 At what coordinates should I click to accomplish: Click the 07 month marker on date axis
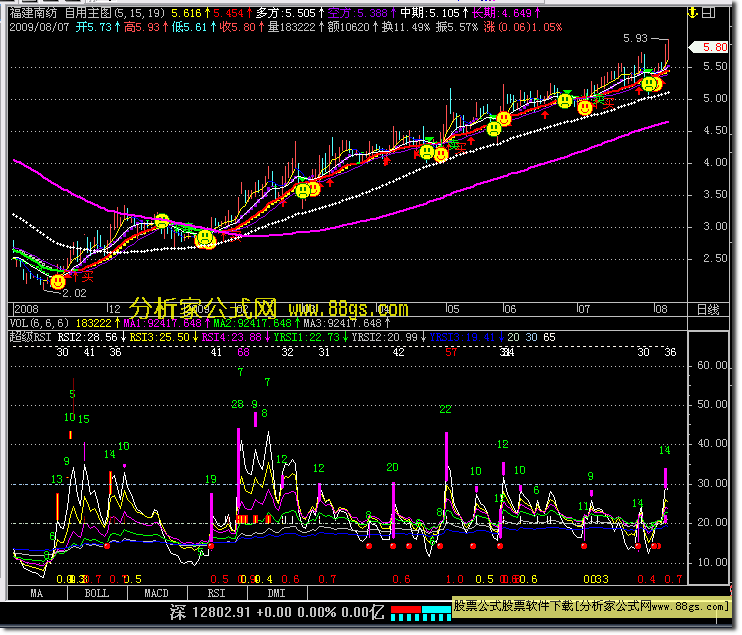[x=584, y=309]
